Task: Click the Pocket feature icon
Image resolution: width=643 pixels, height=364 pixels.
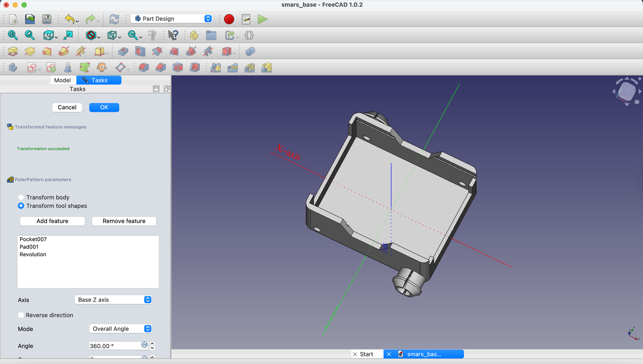Action: coord(123,51)
